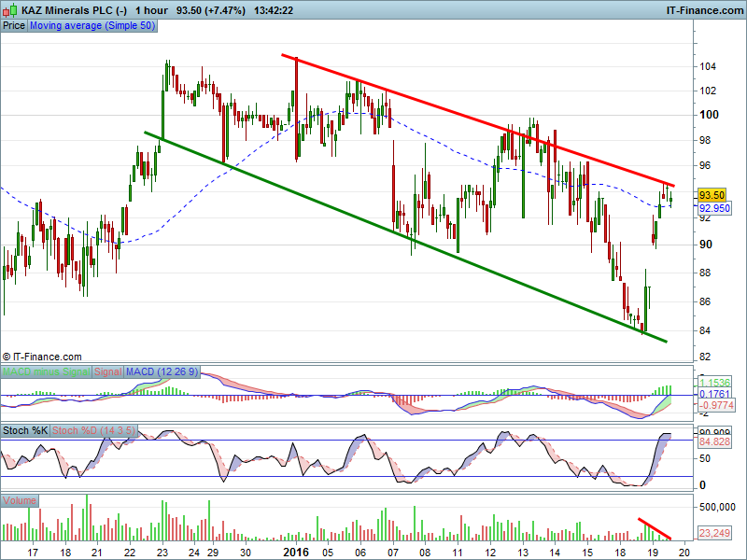The height and width of the screenshot is (560, 747).
Task: Click the 84.828 stochastic value tag
Action: (x=714, y=441)
